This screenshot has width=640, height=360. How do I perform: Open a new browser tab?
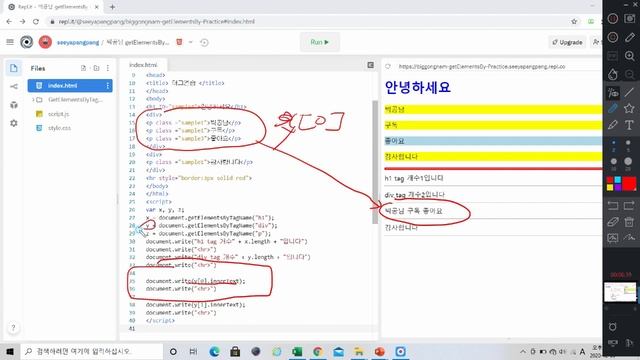pos(112,7)
